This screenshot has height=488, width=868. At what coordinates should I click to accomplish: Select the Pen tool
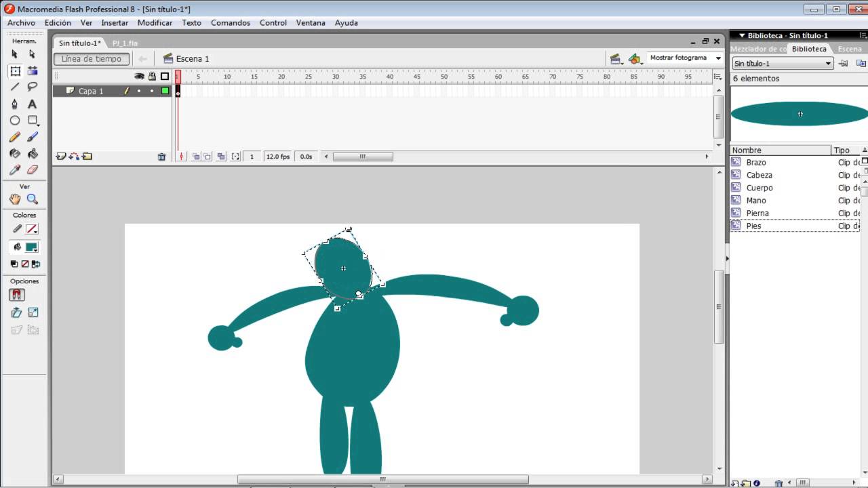point(15,104)
